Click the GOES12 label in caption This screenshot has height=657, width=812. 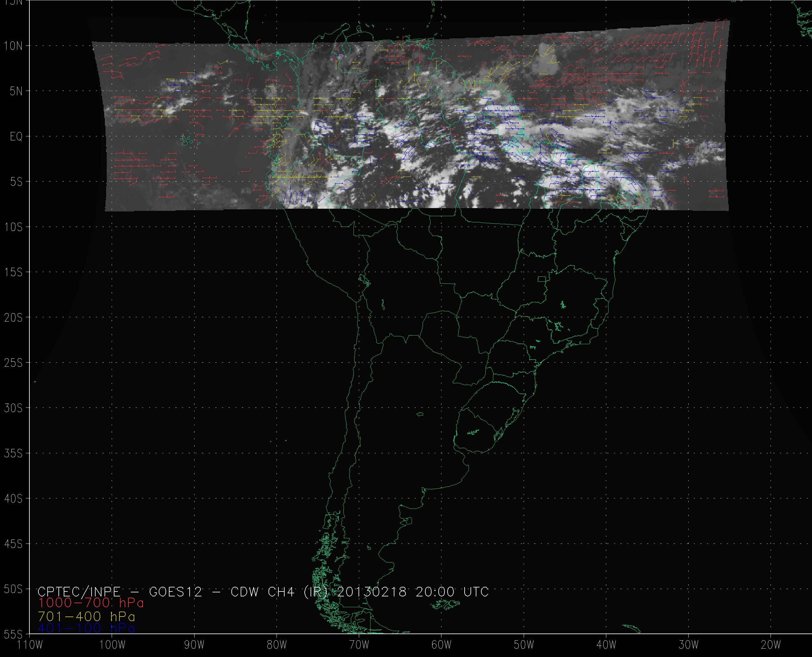click(176, 591)
